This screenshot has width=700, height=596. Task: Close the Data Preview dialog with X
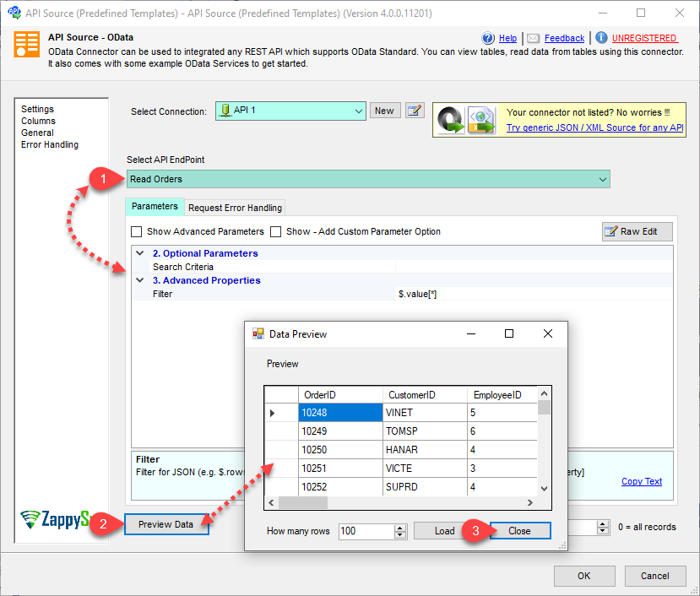(548, 333)
